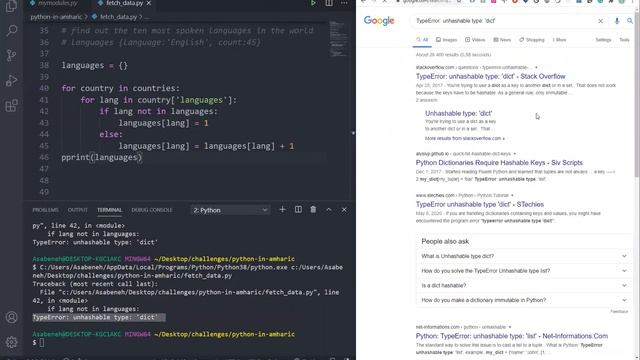Open the Accounts menu icon
The image size is (640, 360).
coord(11,317)
